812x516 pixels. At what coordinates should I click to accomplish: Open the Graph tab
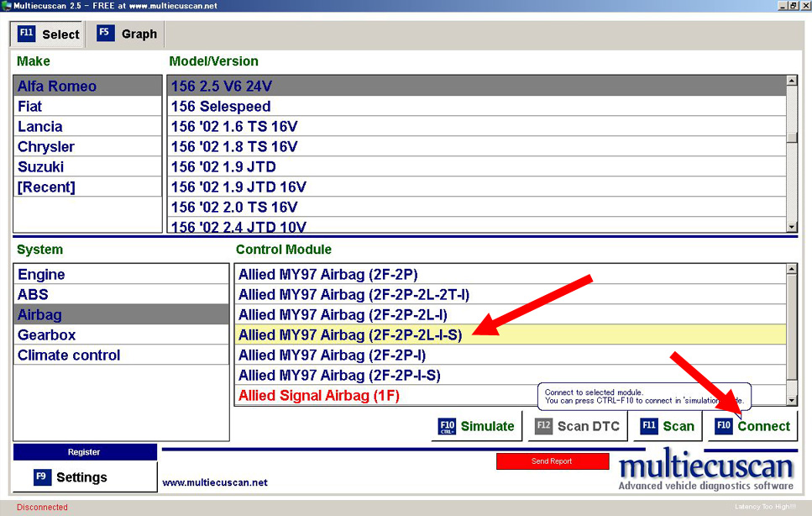pos(125,34)
